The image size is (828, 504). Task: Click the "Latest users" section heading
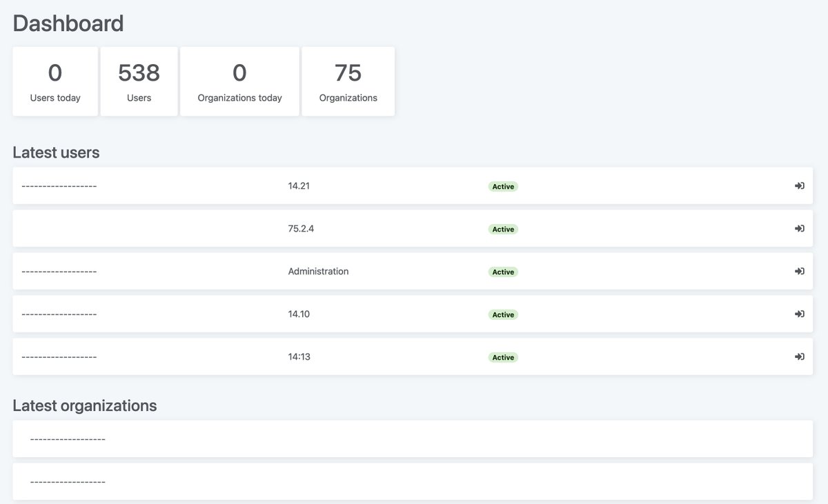(56, 152)
